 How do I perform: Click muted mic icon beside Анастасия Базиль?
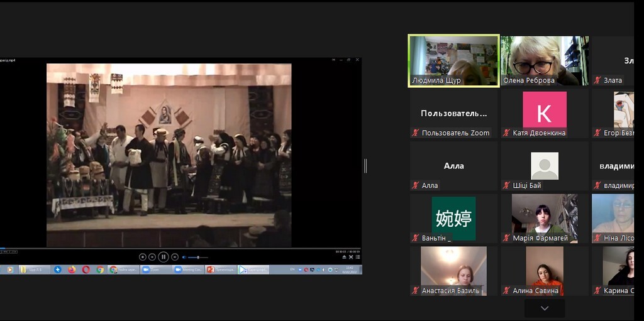(x=416, y=291)
